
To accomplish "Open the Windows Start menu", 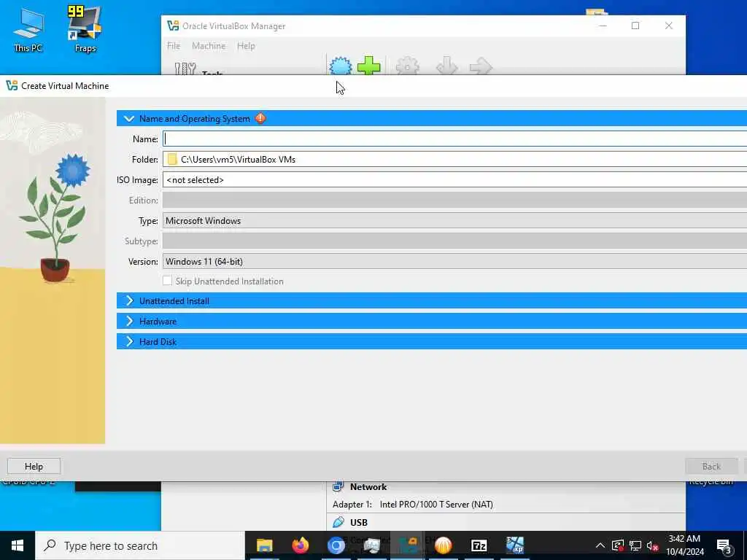I will click(x=18, y=545).
